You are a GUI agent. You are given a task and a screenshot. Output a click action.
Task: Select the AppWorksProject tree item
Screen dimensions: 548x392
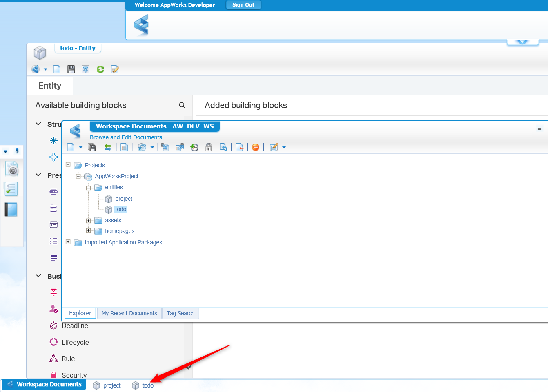[116, 176]
